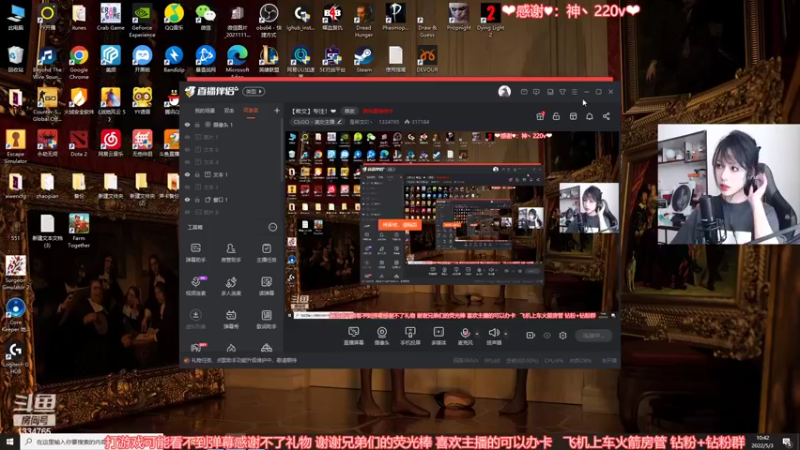Viewport: 800px width, 450px height.
Task: Expand the microphone device dropdown arrow
Action: click(477, 334)
